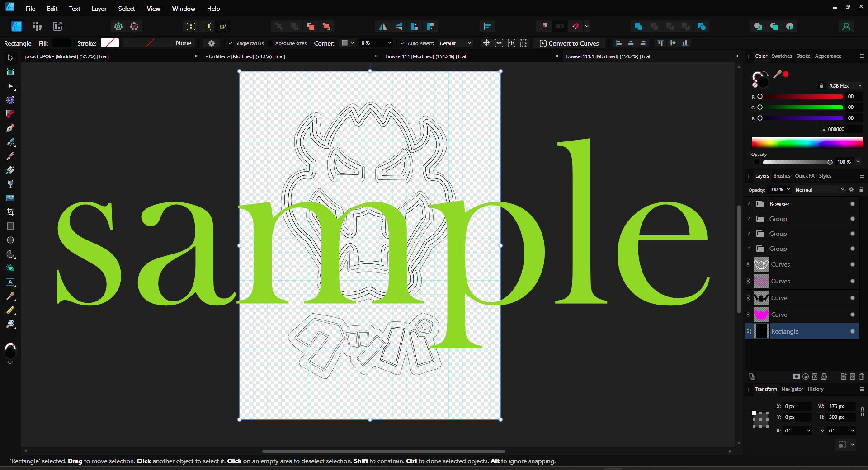Select the Node tool
Screen dimensions: 868x470
click(x=10, y=85)
